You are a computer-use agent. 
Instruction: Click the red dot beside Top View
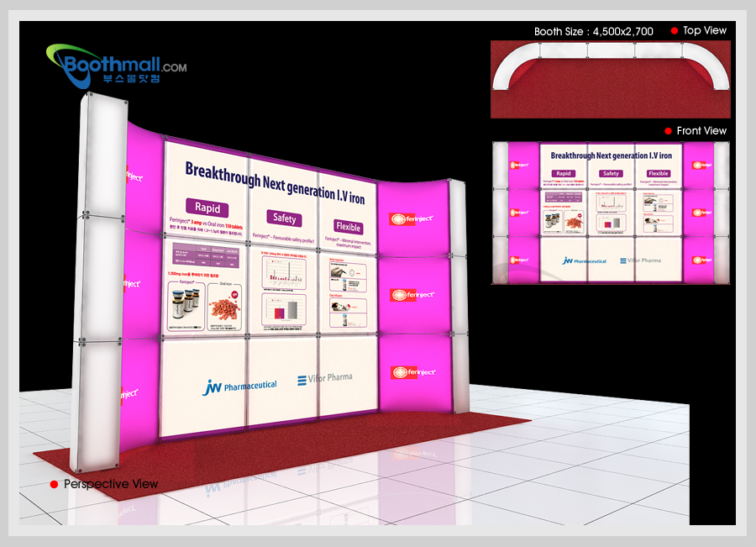[x=674, y=31]
